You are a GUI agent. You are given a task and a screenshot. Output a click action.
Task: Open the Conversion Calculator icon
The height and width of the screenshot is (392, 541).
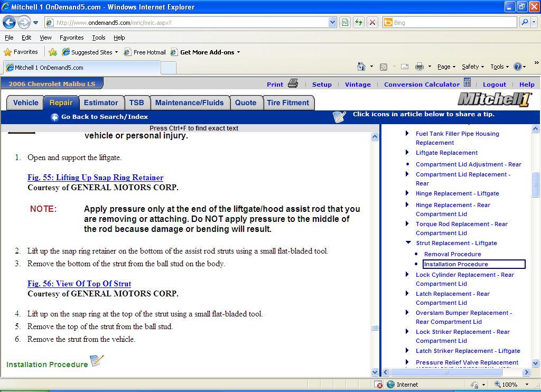pos(467,82)
